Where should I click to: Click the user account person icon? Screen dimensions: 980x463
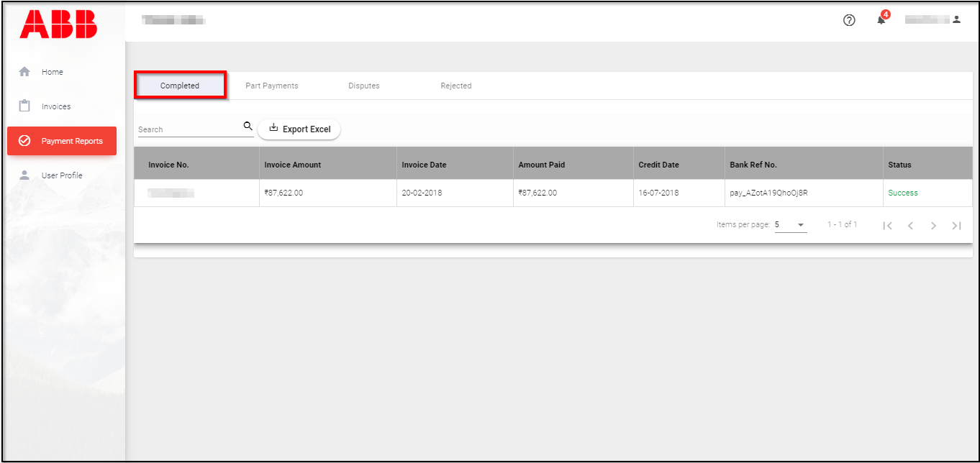coord(956,20)
